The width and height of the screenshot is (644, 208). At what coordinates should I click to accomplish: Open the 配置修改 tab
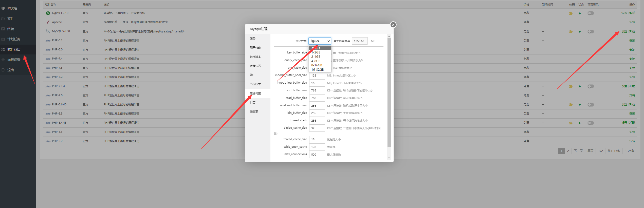click(258, 48)
